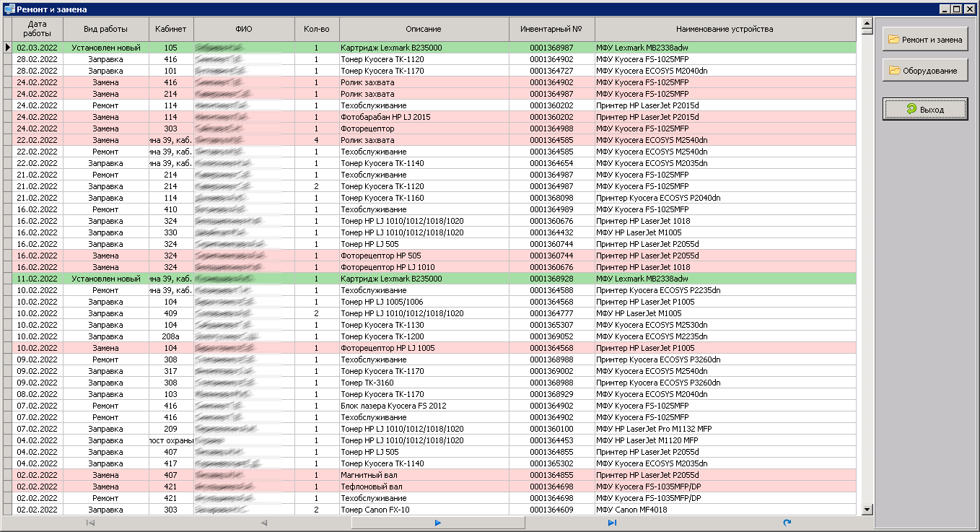
Task: Select the МФУ Kyocera ECOSYS M2235dn device
Action: (x=725, y=336)
